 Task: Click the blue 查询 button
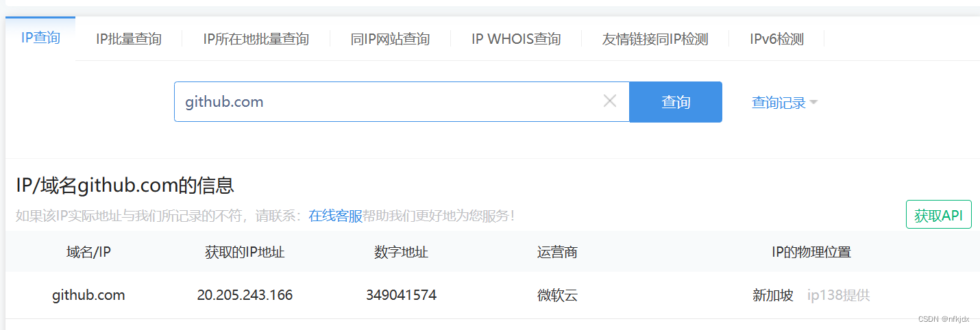click(676, 102)
